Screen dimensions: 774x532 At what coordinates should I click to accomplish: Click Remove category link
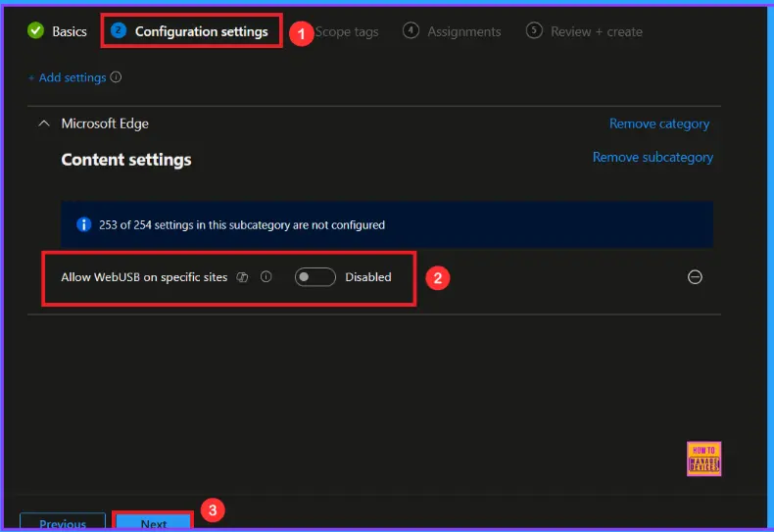tap(659, 123)
